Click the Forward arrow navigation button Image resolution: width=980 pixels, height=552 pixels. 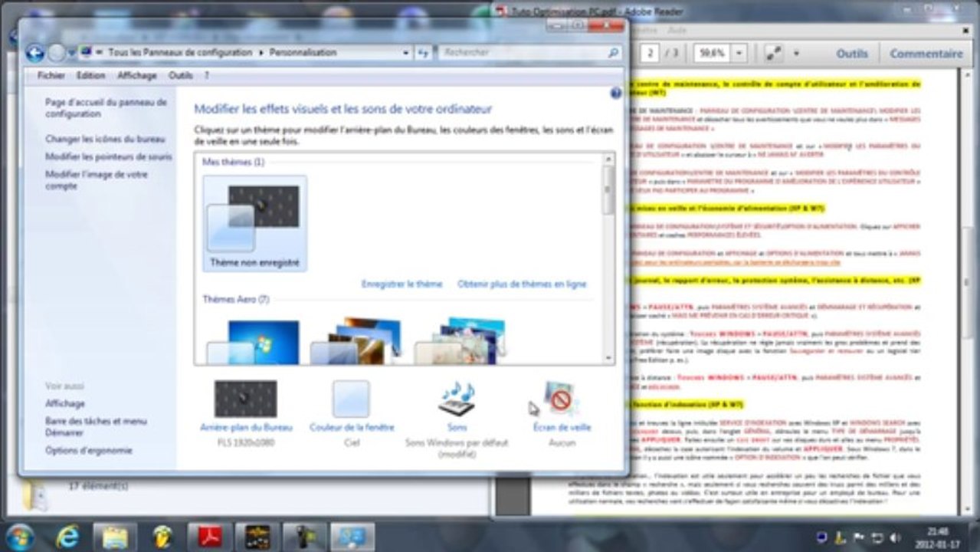pyautogui.click(x=56, y=53)
